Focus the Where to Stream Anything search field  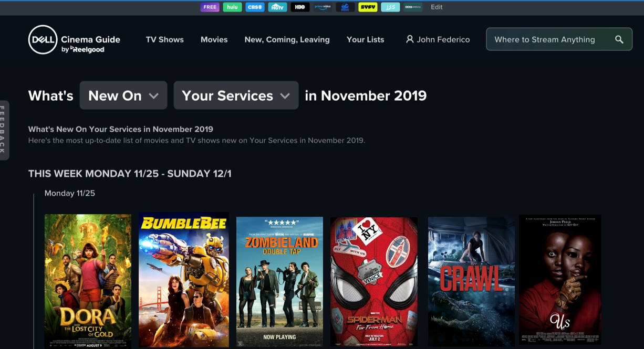click(x=559, y=39)
